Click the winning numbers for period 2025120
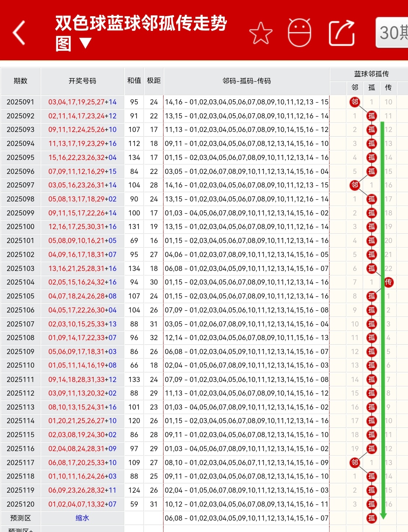Viewport: 408px width, 532px height. 82,504
